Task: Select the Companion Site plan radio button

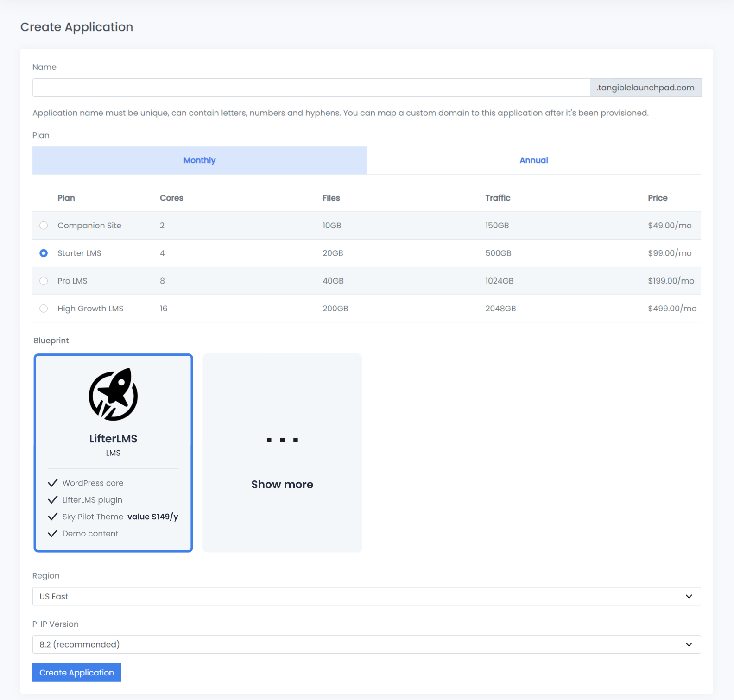Action: (44, 226)
